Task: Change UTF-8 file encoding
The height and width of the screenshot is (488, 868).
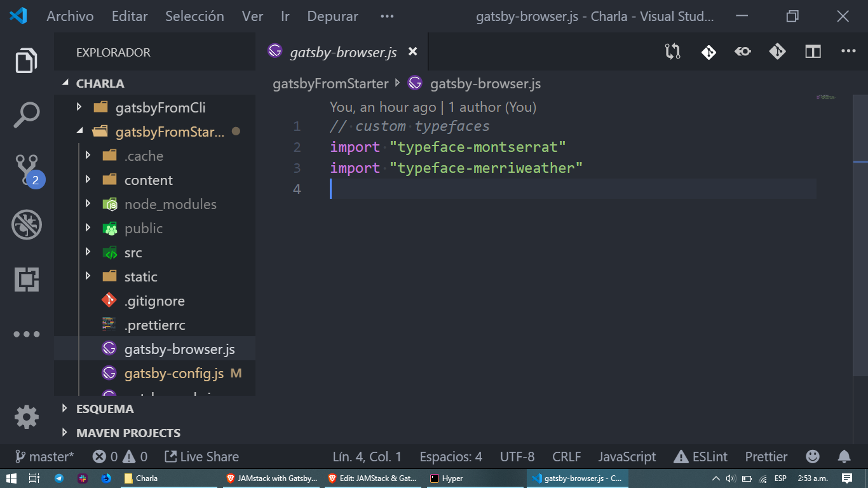Action: tap(517, 456)
